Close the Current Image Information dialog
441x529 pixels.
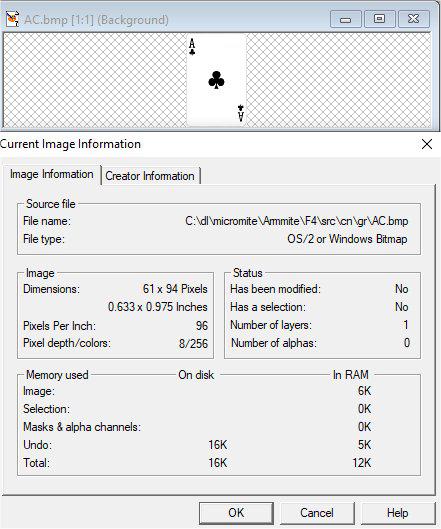click(427, 144)
